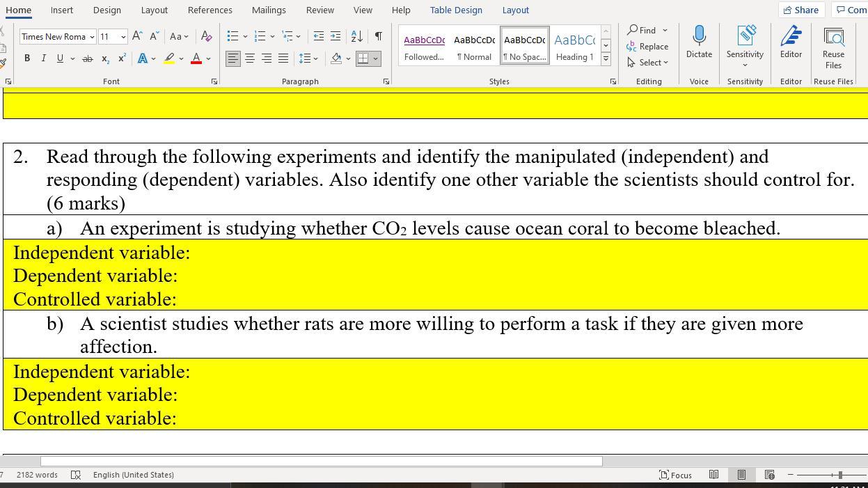The image size is (868, 488).
Task: Click the Dictate microphone icon
Action: (699, 36)
